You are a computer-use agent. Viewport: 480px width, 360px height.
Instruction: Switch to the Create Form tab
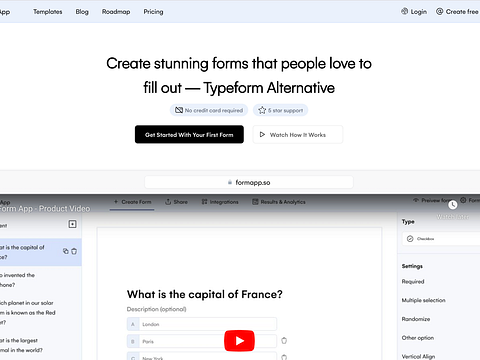point(132,202)
